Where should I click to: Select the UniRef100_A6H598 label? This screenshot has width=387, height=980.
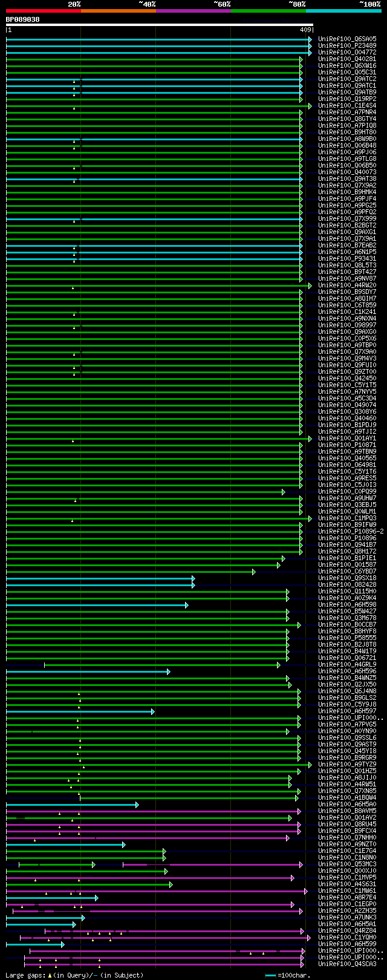[347, 605]
